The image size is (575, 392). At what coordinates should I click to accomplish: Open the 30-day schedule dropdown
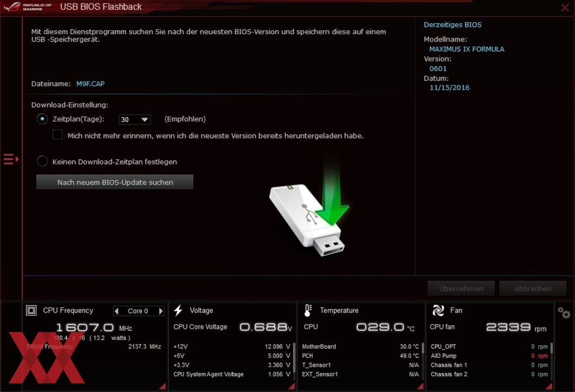click(x=135, y=120)
